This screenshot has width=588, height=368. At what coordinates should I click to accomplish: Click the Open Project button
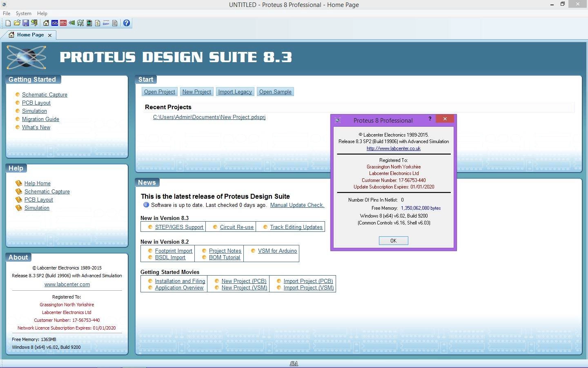pyautogui.click(x=159, y=92)
